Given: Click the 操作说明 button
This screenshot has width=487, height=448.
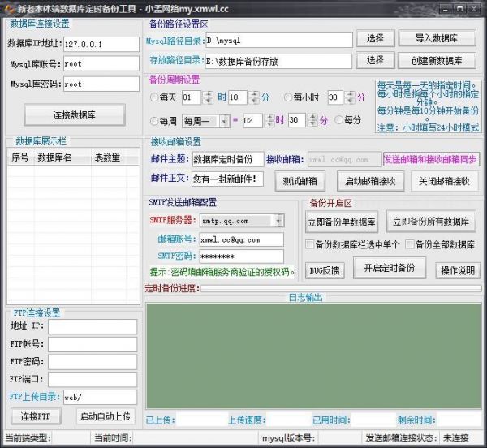Looking at the screenshot, I should pos(458,270).
